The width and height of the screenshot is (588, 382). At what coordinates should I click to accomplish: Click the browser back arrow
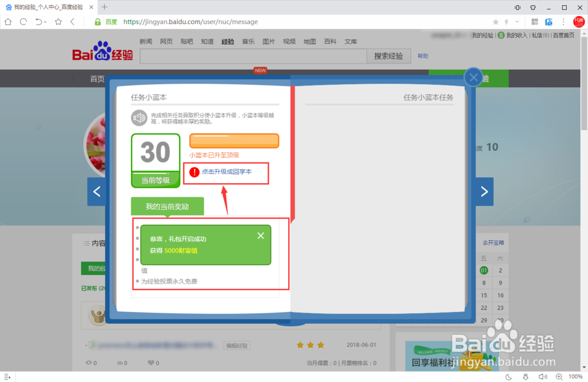click(72, 22)
